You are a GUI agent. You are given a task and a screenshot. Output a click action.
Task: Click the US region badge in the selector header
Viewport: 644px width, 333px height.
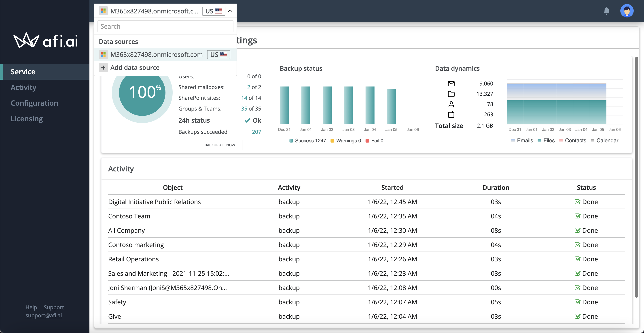214,11
